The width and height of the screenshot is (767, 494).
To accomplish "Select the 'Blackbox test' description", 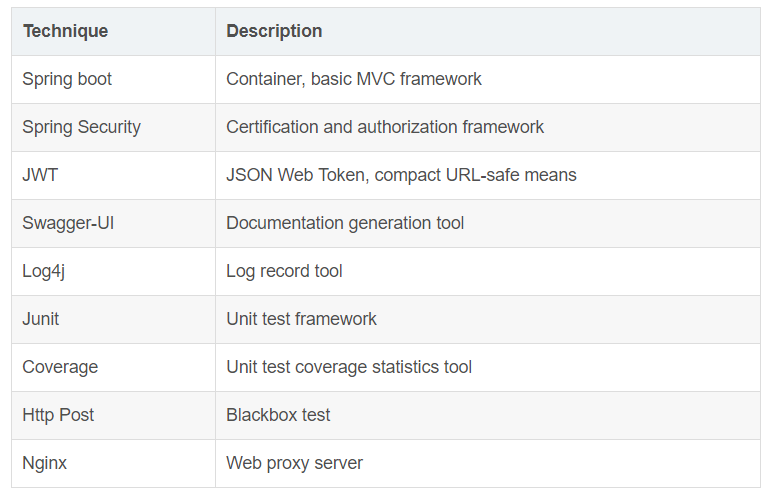I will (x=278, y=415).
